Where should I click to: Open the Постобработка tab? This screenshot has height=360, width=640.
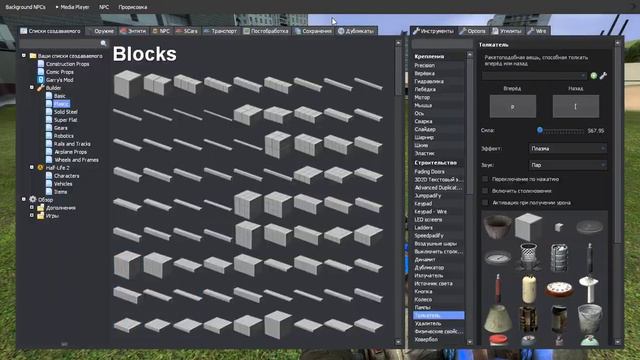pyautogui.click(x=266, y=31)
